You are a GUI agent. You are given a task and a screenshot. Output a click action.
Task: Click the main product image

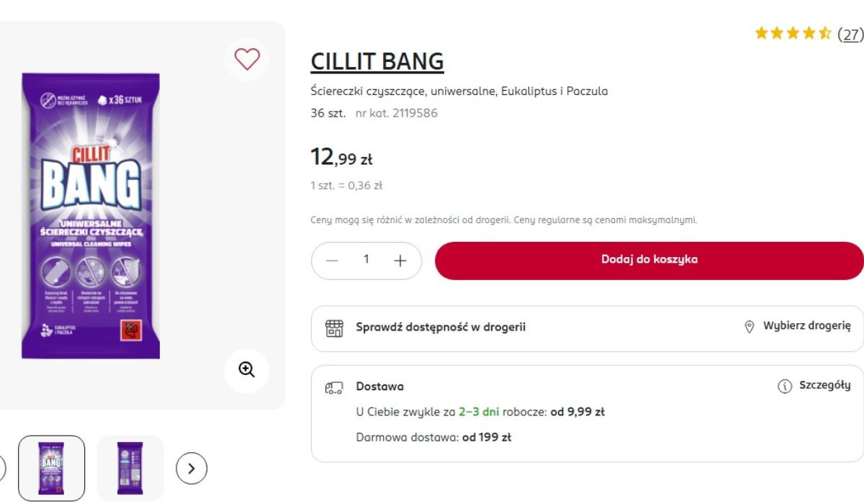(x=91, y=215)
